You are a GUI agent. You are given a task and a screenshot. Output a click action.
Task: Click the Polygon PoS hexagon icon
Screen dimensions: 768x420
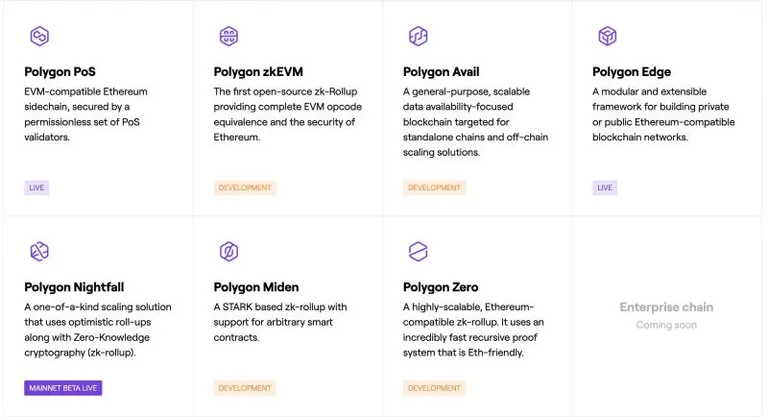39,36
